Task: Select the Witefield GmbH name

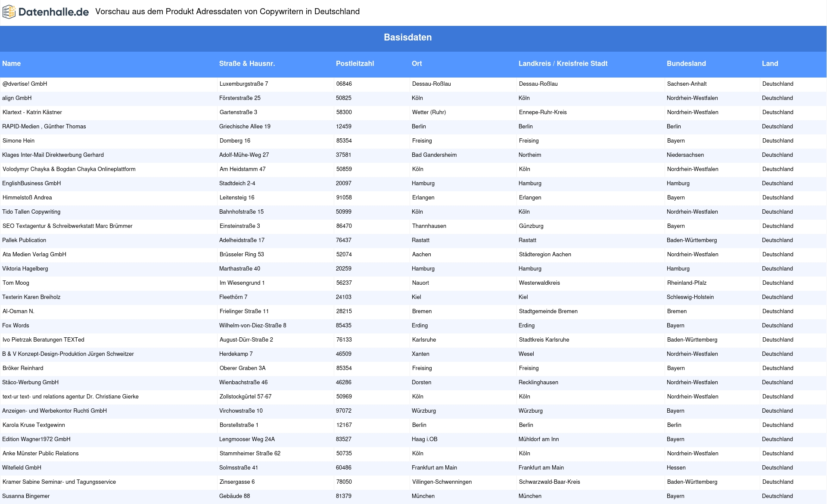Action: pyautogui.click(x=22, y=468)
